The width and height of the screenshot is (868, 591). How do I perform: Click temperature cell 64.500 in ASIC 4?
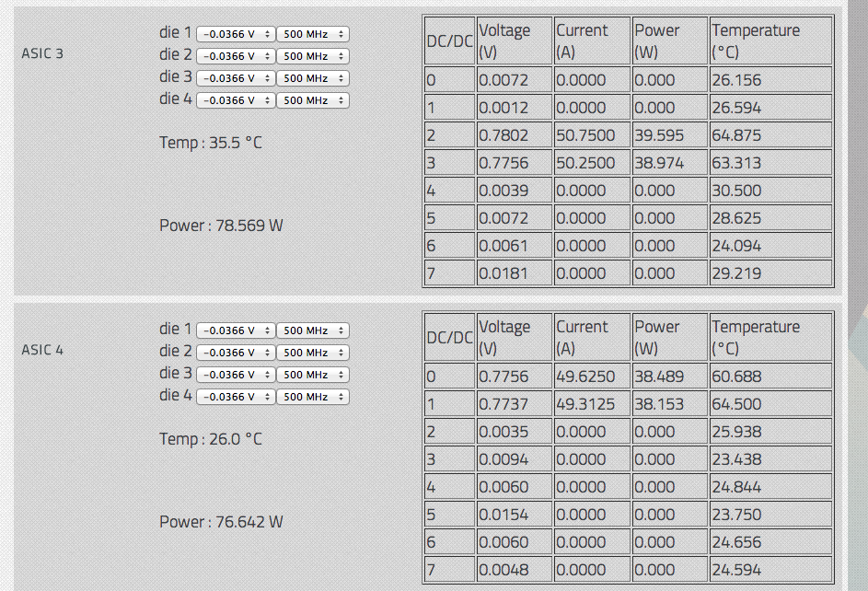[771, 404]
